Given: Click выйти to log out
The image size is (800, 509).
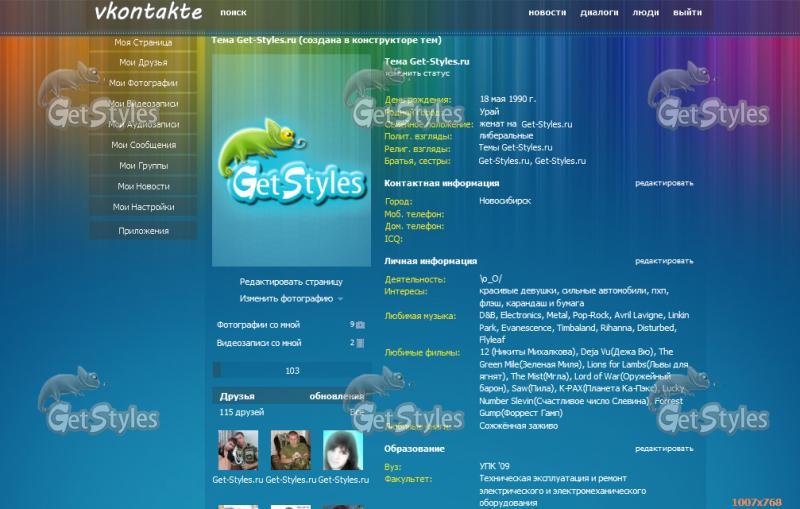Looking at the screenshot, I should pyautogui.click(x=687, y=13).
